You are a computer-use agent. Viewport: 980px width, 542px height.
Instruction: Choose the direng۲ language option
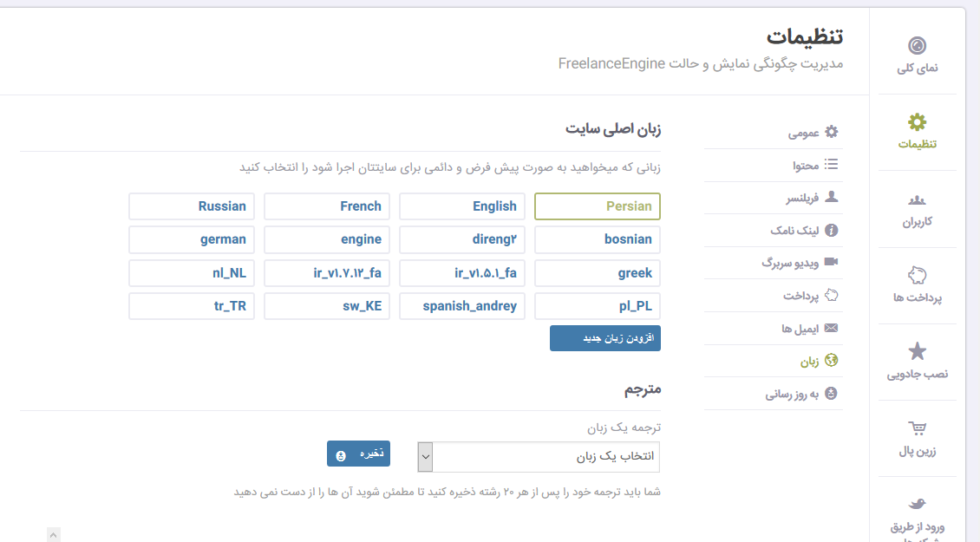coord(462,239)
